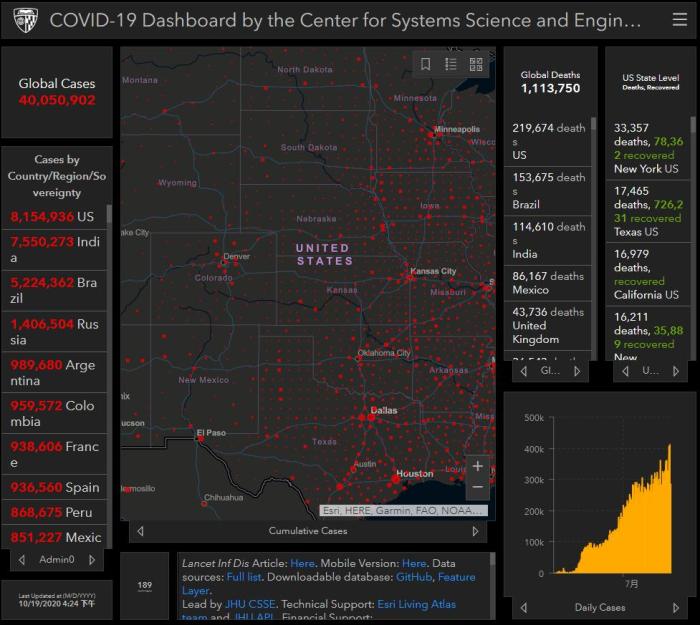Show next chart after Daily Cases
The image size is (700, 625).
click(679, 607)
